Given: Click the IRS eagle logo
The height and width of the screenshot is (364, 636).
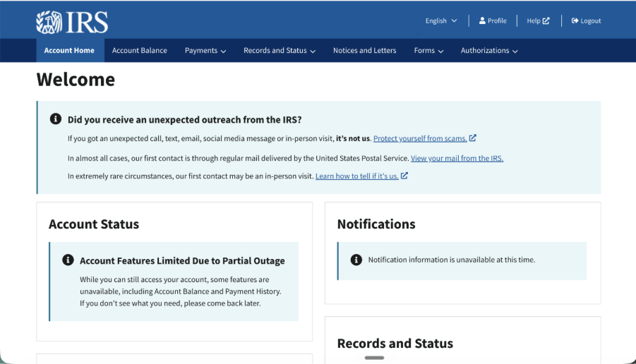Looking at the screenshot, I should [49, 22].
